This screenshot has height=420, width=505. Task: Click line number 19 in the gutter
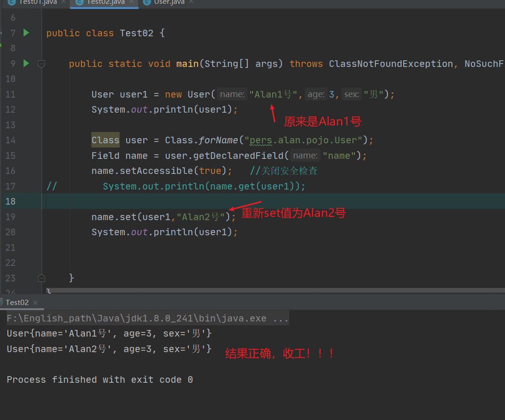pyautogui.click(x=10, y=217)
